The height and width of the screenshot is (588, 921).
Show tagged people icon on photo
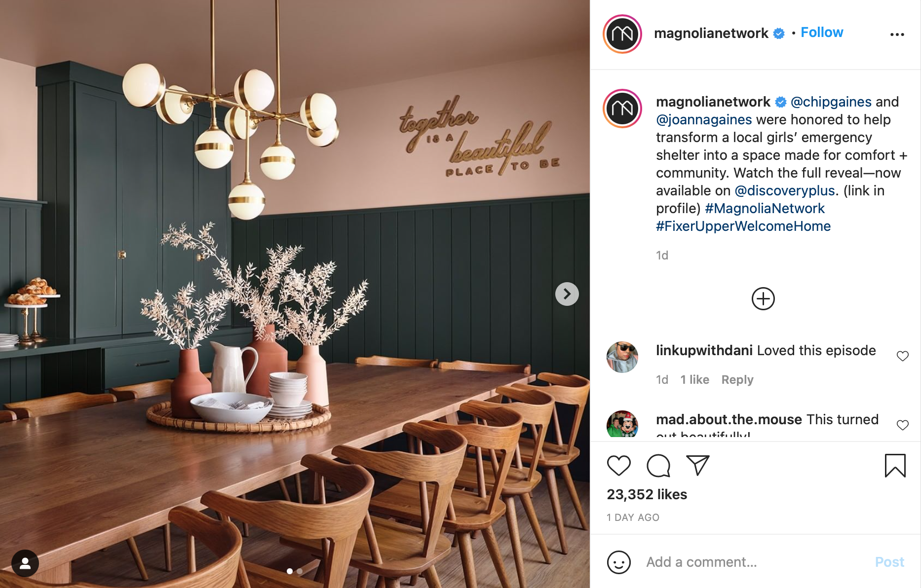25,563
